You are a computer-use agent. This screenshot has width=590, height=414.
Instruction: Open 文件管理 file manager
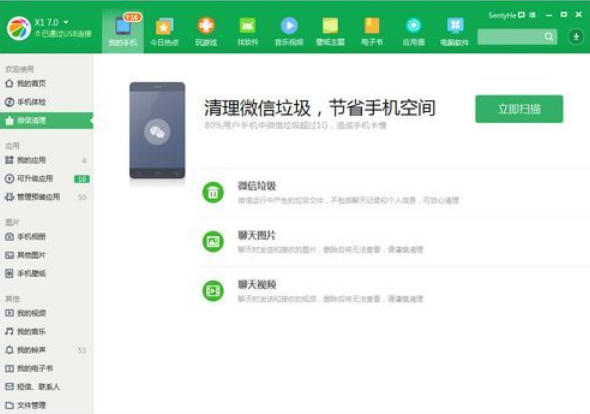pyautogui.click(x=47, y=405)
